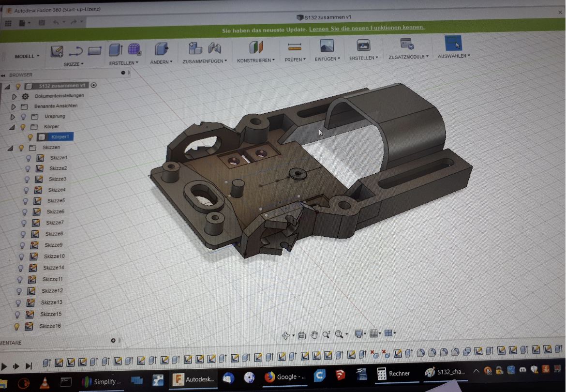Open Firefox from the Windows taskbar

pyautogui.click(x=269, y=377)
